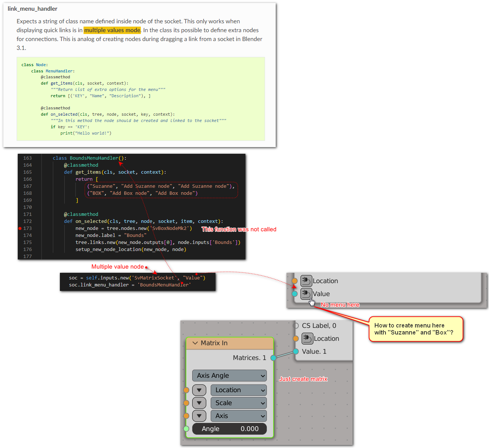Expand the dropdown arrow beside the Location field
Screen dimensions: 489x448
pyautogui.click(x=199, y=390)
